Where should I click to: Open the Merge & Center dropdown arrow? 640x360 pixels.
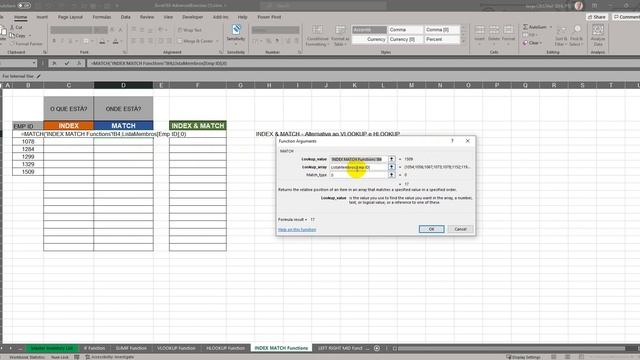pyautogui.click(x=217, y=41)
